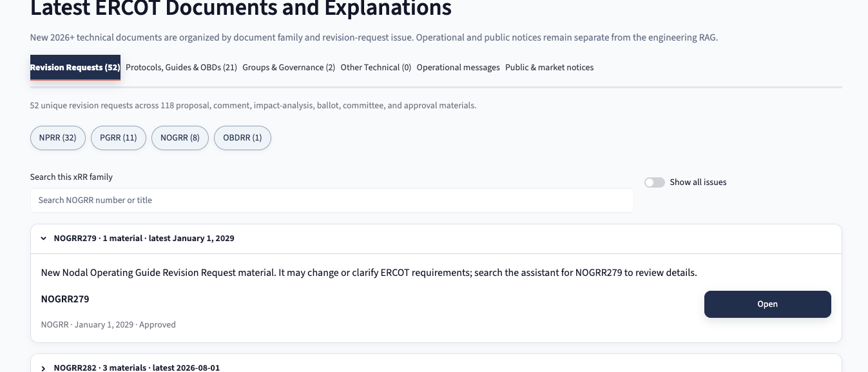
Task: Click the '52 unique revision requests' summary
Action: click(253, 106)
